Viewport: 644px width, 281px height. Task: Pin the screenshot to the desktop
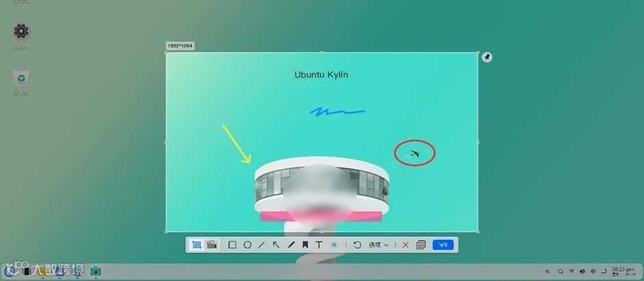pyautogui.click(x=486, y=57)
